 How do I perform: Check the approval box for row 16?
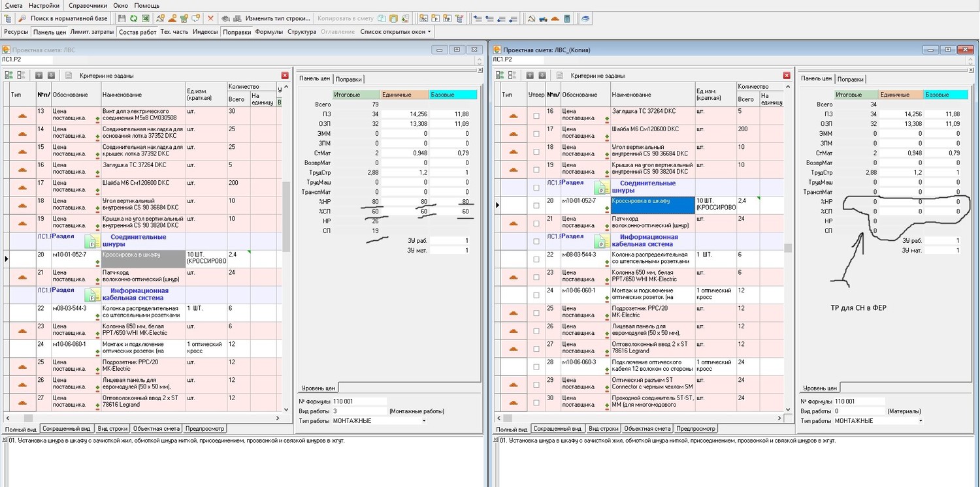pyautogui.click(x=536, y=116)
